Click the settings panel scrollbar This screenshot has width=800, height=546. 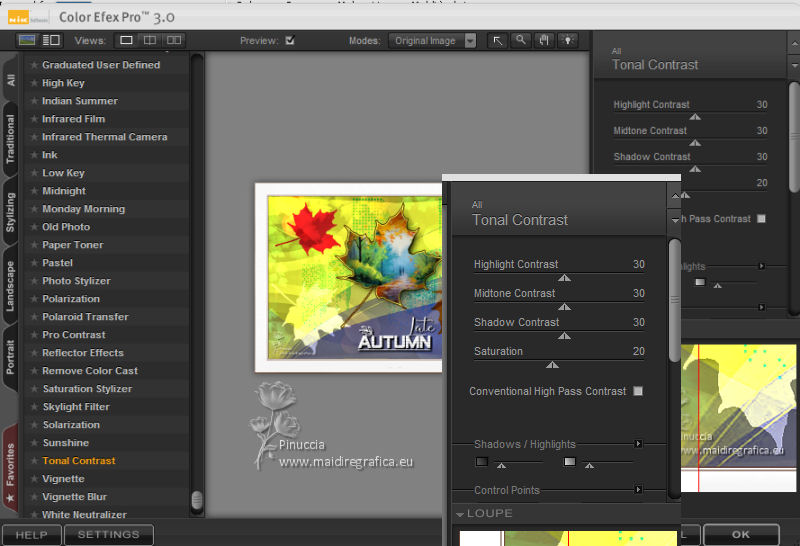point(674,301)
